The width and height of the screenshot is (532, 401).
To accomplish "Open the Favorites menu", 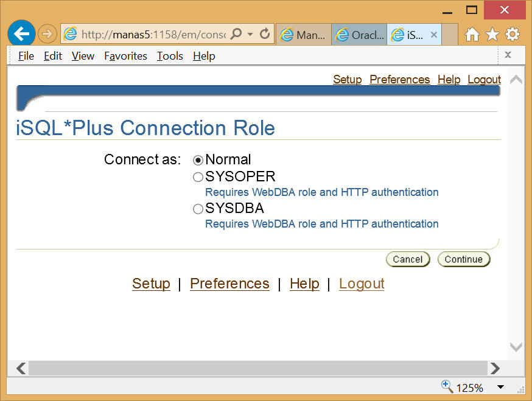I will tap(125, 55).
